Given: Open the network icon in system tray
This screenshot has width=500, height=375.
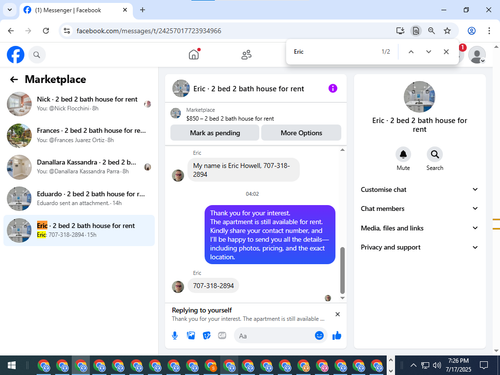Looking at the screenshot, I should click(x=425, y=365).
